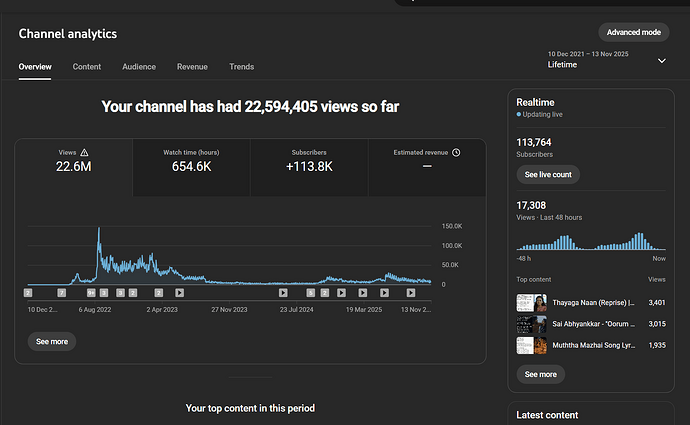The image size is (690, 425).
Task: Click the warning triangle beside Views
Action: (x=84, y=153)
